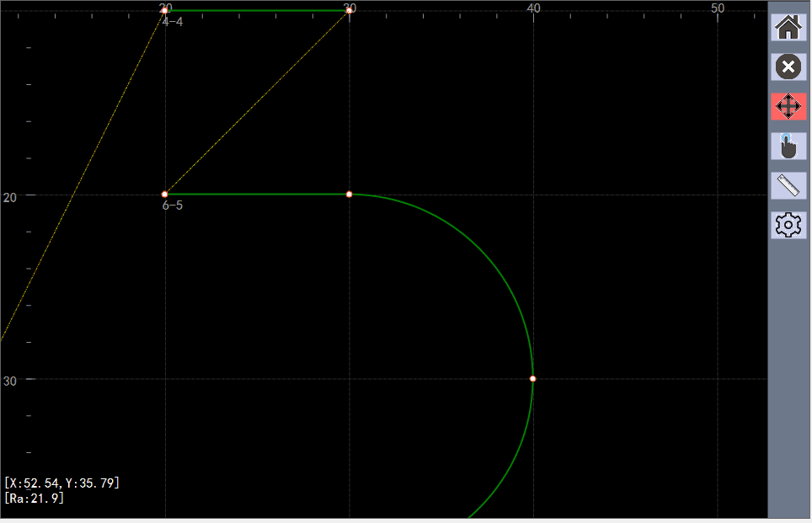Select the hand pointer touch tool
Viewport: 812px width, 523px height.
(x=788, y=146)
